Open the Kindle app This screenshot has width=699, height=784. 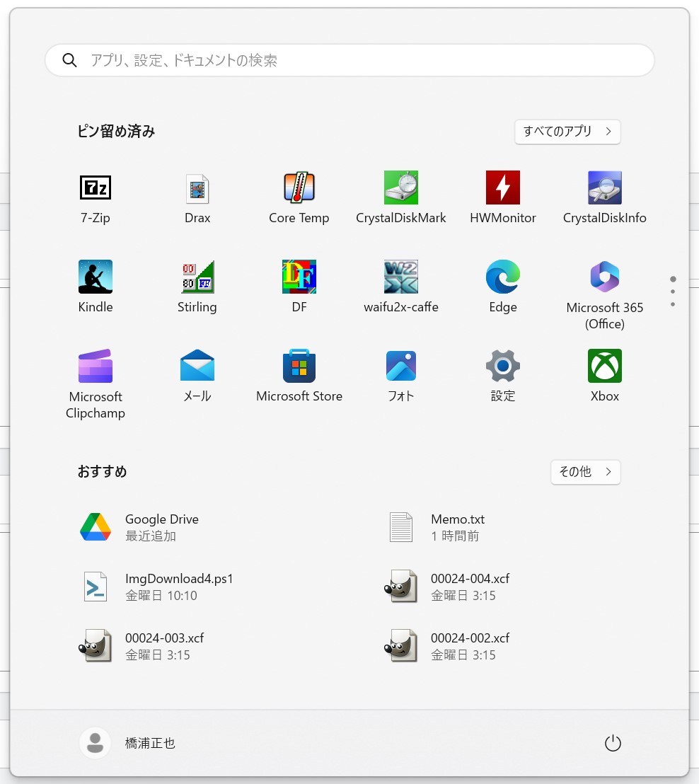coord(96,287)
